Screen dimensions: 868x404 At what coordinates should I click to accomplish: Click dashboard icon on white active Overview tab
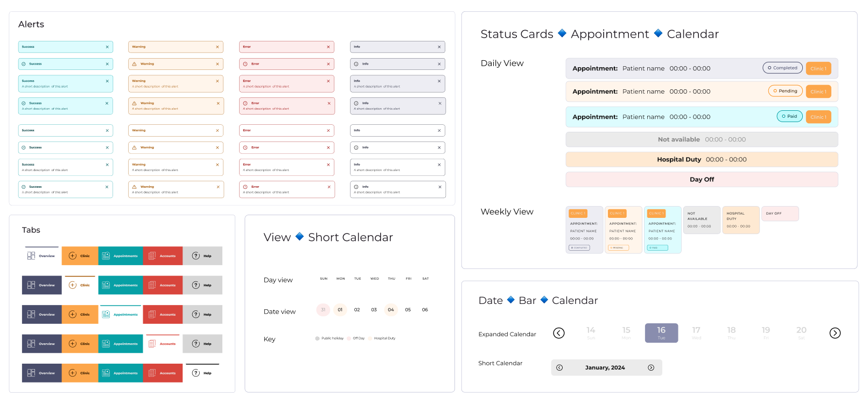click(x=31, y=256)
